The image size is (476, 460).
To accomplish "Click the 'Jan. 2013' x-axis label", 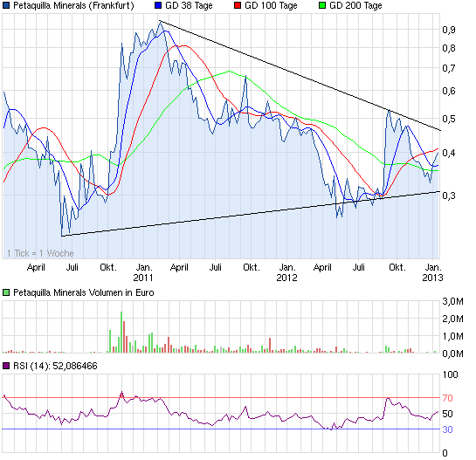I will tap(432, 272).
